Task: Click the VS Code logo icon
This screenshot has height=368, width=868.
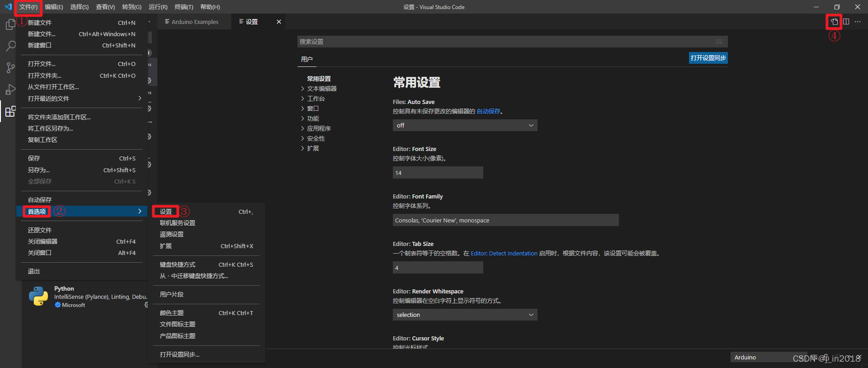Action: point(8,7)
